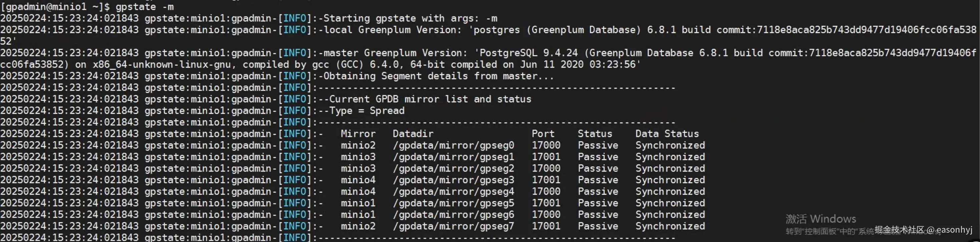The height and width of the screenshot is (242, 980).
Task: Click the /gpdata/mirror/gpseg3 path
Action: tap(453, 180)
